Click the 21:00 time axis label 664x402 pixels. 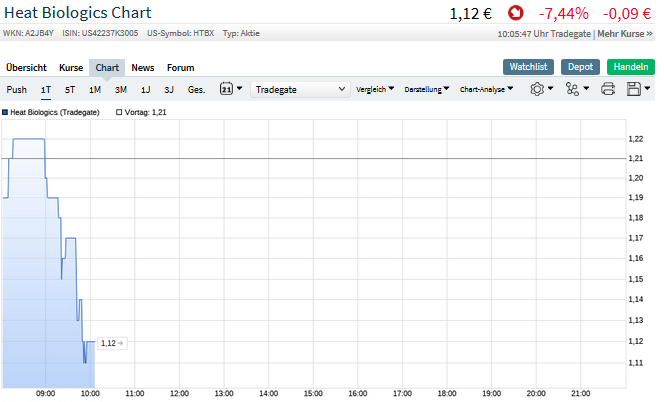[x=581, y=394]
